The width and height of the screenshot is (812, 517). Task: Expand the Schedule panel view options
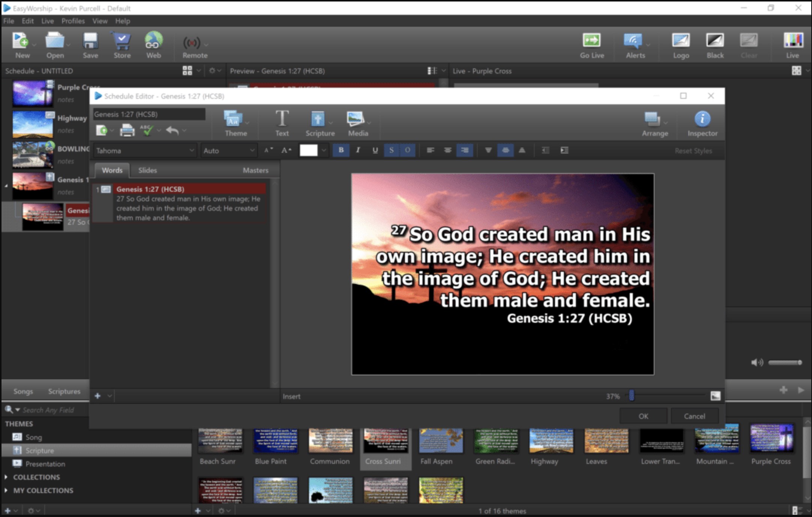point(197,71)
